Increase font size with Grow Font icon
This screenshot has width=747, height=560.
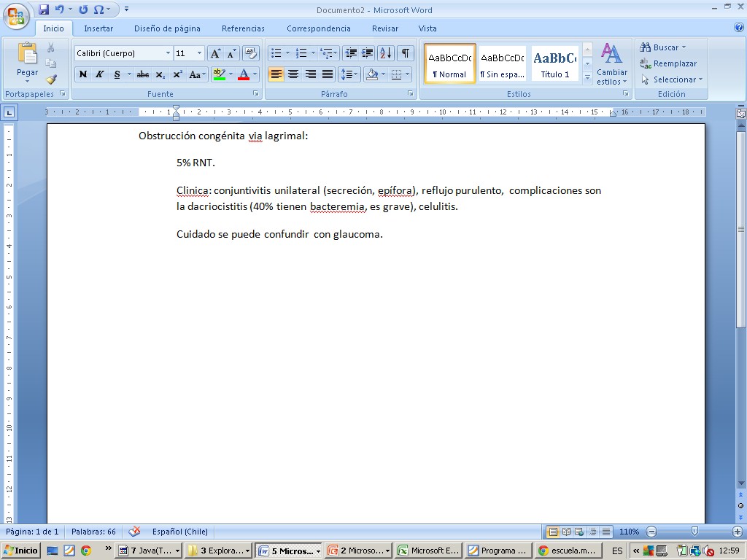[215, 53]
